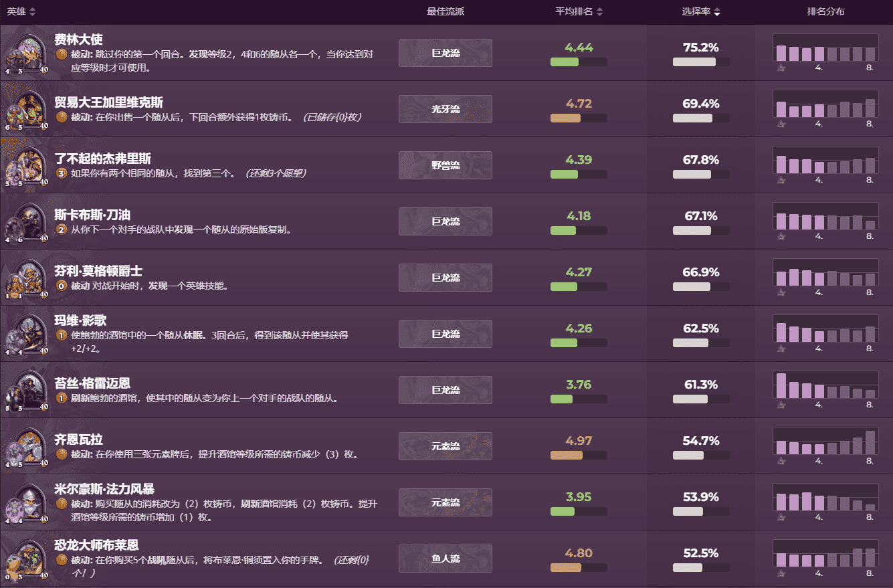893x588 pixels.
Task: Select 野兽流 button for 了不起的杰弗里斯
Action: pyautogui.click(x=445, y=165)
